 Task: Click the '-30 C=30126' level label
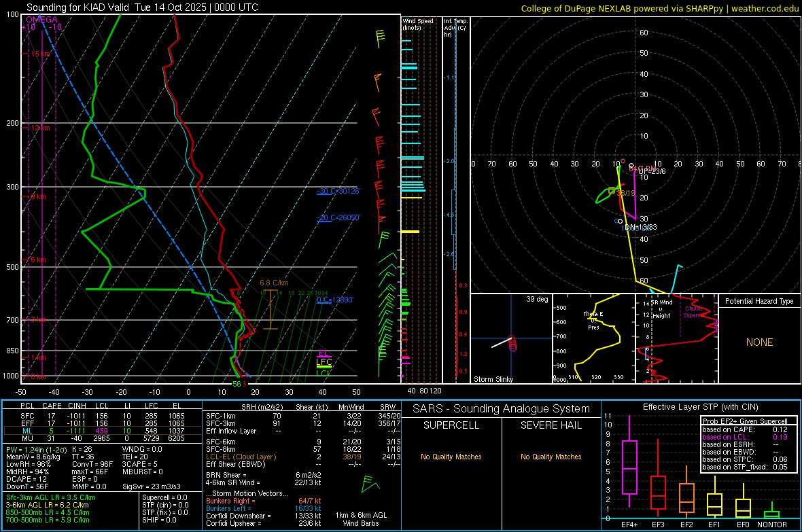[338, 191]
